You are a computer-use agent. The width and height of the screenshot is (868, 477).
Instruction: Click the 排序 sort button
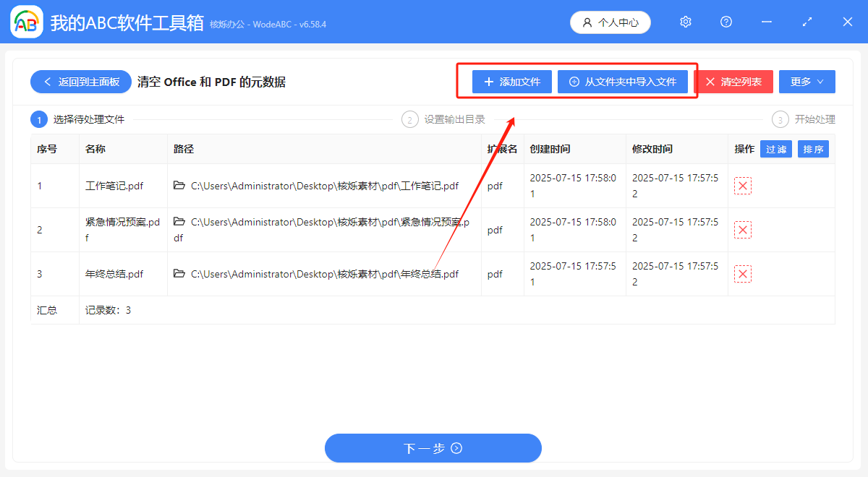coord(813,149)
